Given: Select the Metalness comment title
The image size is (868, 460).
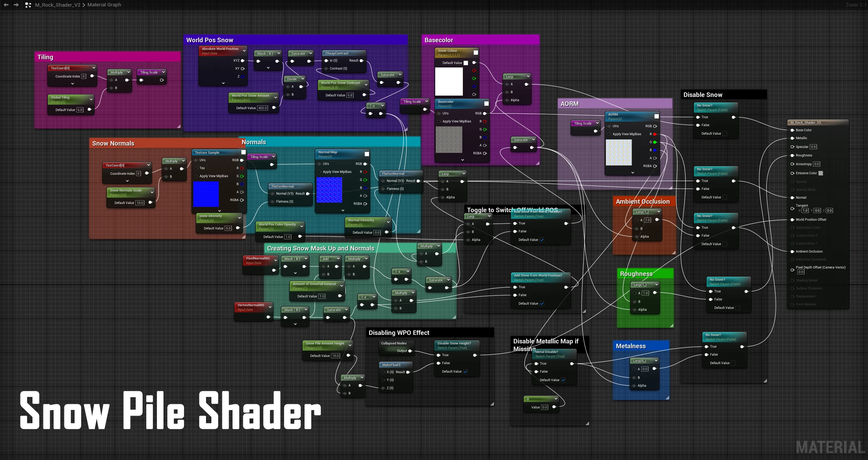Looking at the screenshot, I should coord(631,346).
